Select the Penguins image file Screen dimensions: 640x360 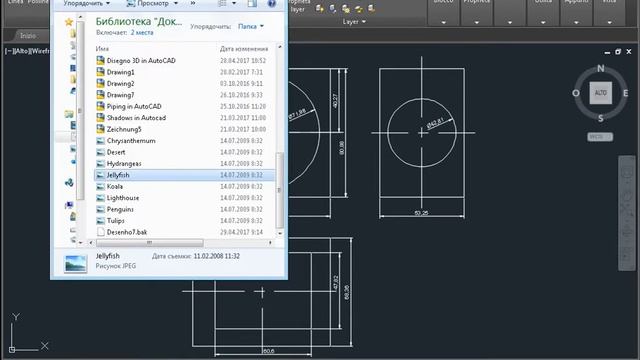click(120, 209)
